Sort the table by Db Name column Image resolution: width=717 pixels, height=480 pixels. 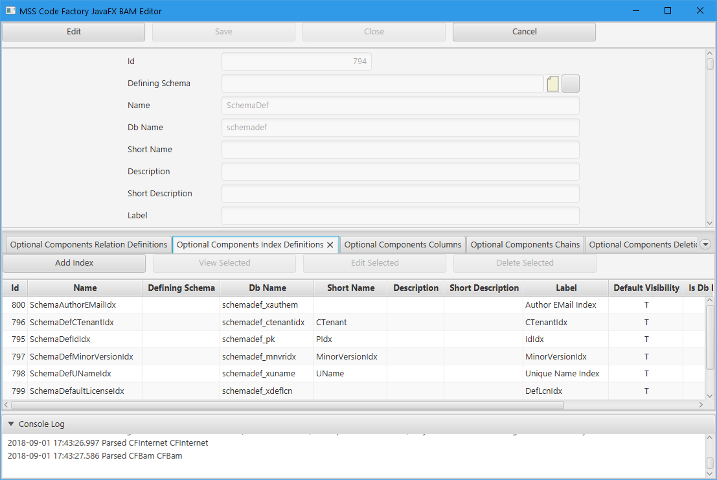[x=266, y=288]
